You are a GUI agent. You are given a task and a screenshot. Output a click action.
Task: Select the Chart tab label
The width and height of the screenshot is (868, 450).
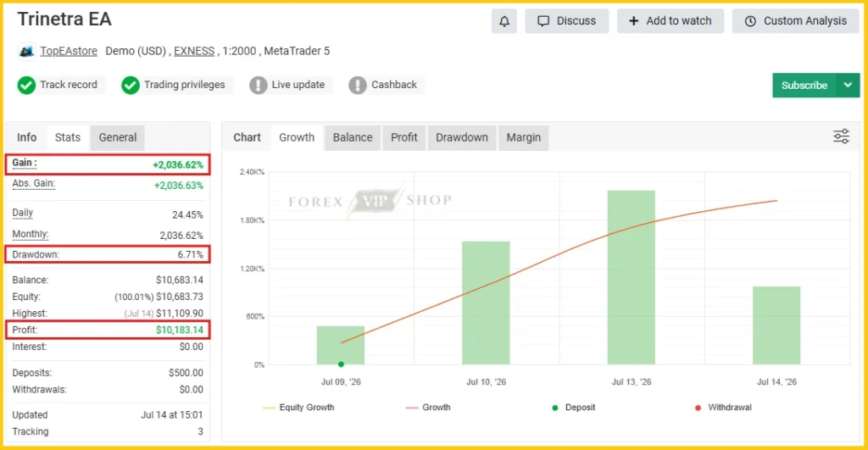(247, 137)
